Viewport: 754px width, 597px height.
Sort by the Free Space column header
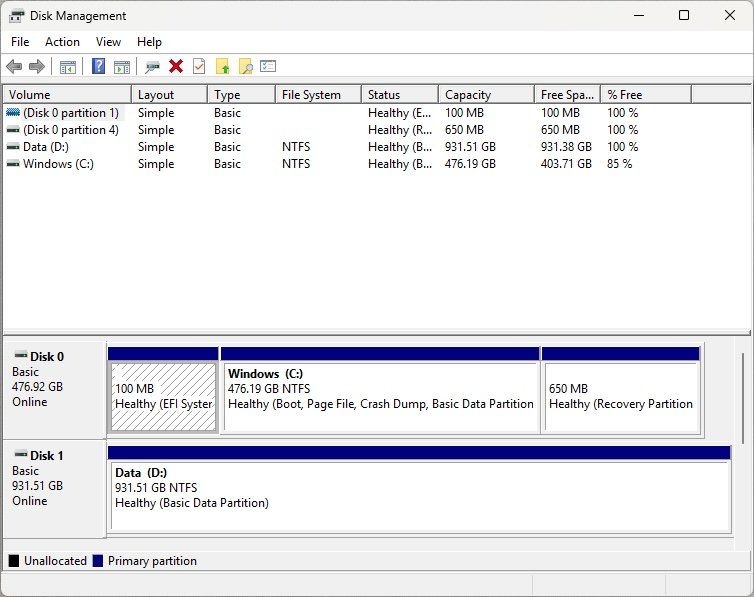click(x=567, y=95)
